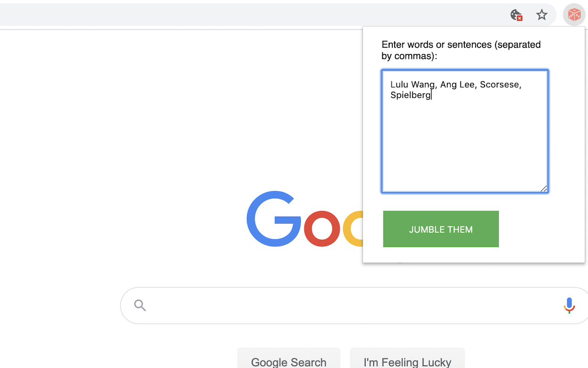Click the textarea resize handle

click(544, 189)
